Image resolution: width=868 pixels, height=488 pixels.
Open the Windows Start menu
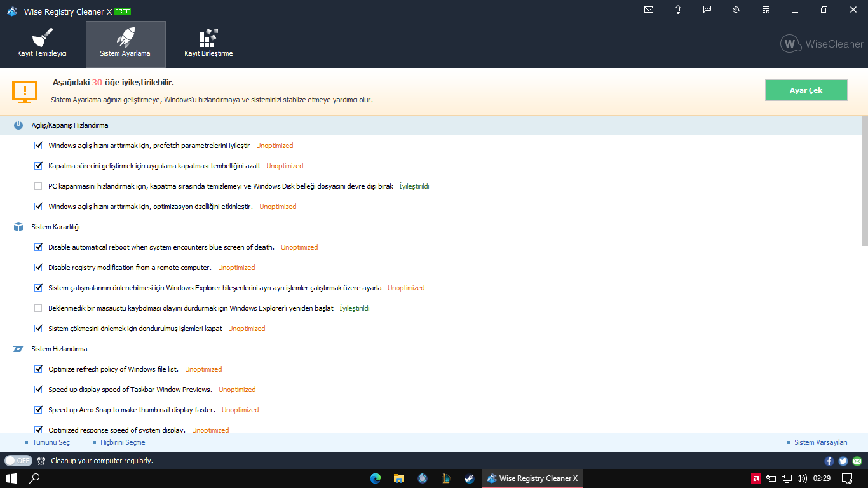(11, 478)
